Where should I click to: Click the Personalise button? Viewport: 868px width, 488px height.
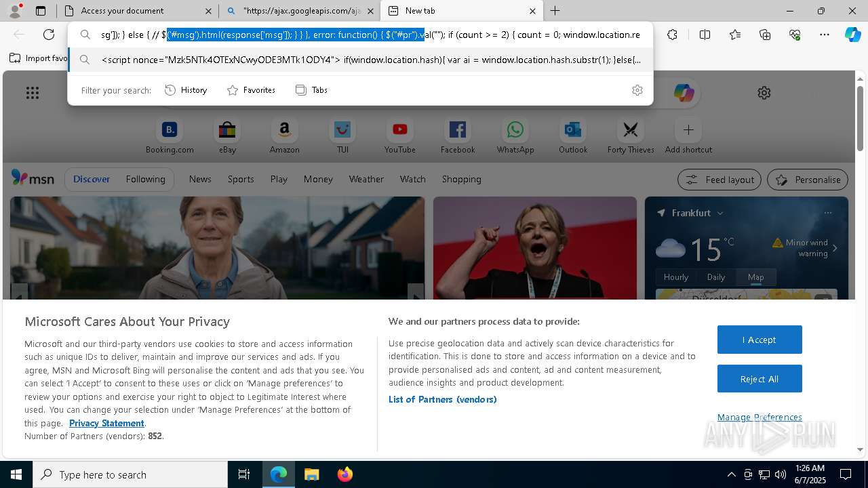pyautogui.click(x=808, y=180)
